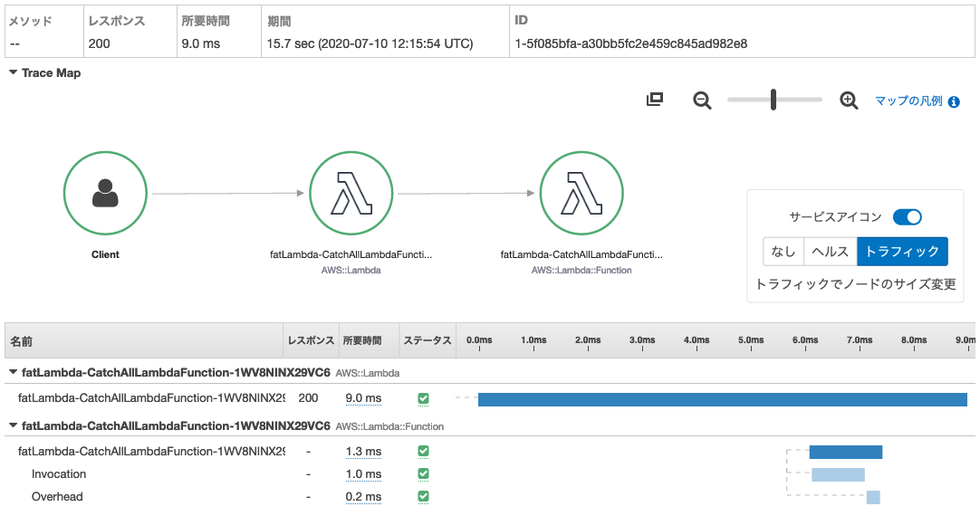Click the 1.0 ms Invocation duration link
Image resolution: width=980 pixels, height=516 pixels.
(363, 474)
